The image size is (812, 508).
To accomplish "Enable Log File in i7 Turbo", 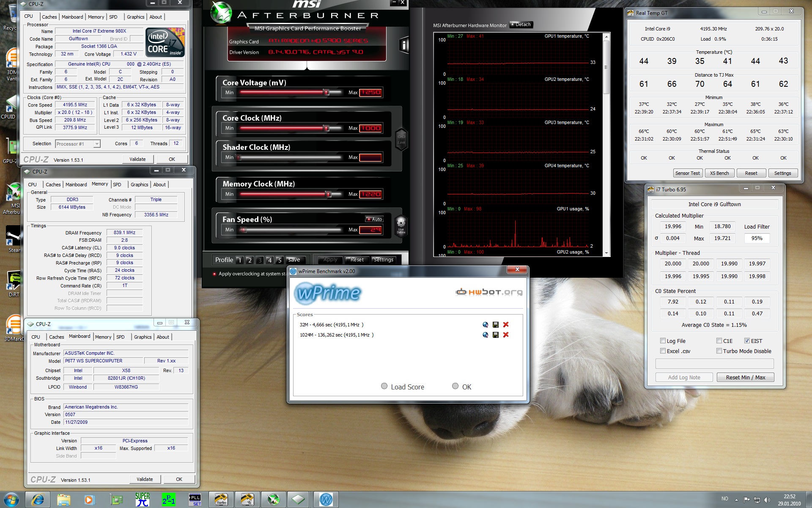I will pyautogui.click(x=663, y=341).
